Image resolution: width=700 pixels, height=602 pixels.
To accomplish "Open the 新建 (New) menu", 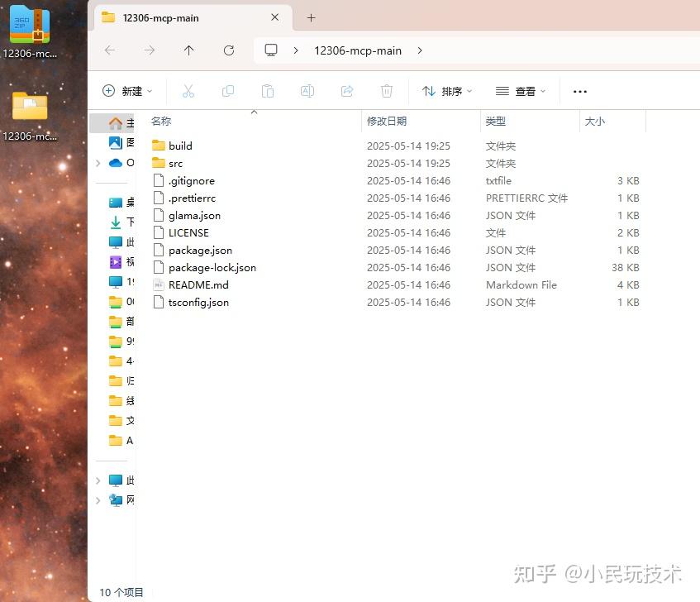I will [x=126, y=91].
